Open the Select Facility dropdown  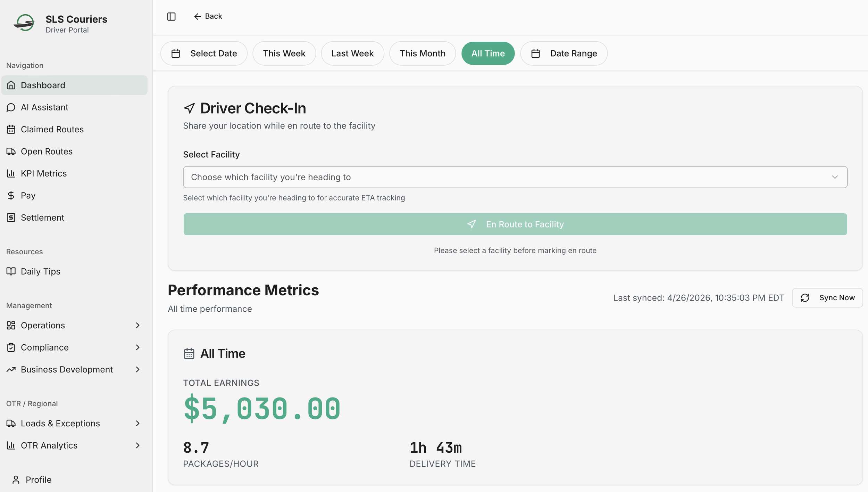tap(515, 177)
